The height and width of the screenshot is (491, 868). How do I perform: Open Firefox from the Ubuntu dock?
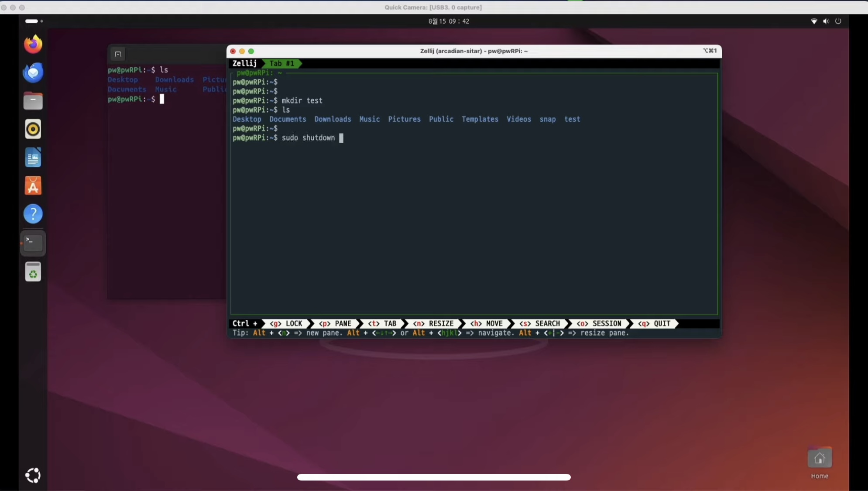point(33,44)
